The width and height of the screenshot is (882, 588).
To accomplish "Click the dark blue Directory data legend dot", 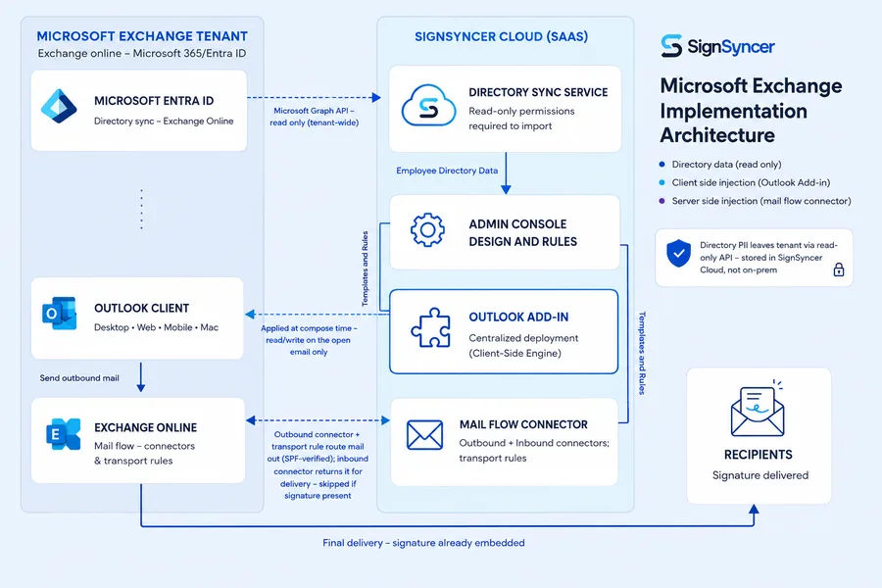I will [662, 165].
